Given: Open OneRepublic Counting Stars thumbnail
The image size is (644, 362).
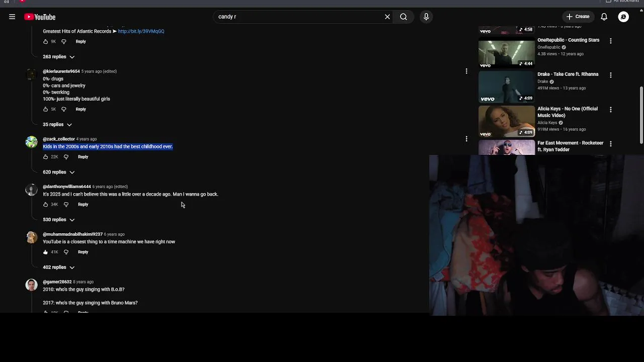Looking at the screenshot, I should 507,52.
